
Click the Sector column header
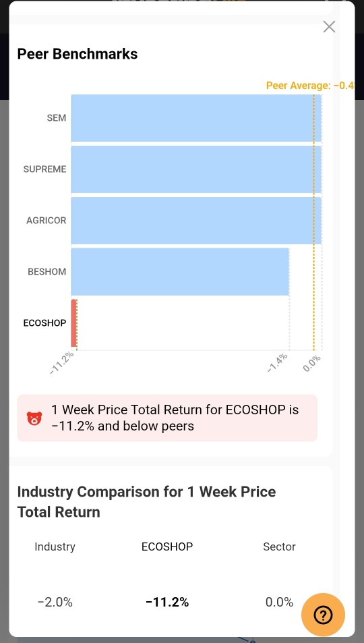[279, 547]
